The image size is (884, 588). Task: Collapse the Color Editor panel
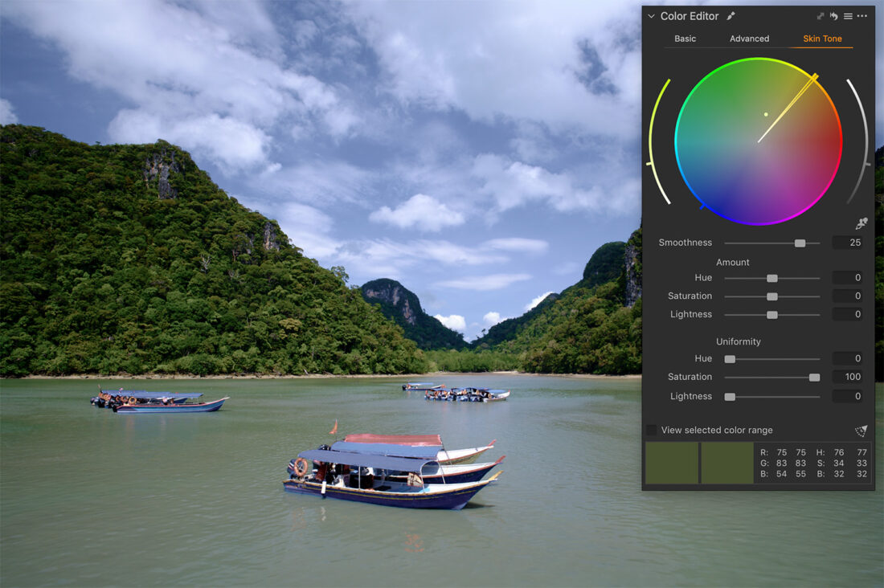(x=651, y=15)
